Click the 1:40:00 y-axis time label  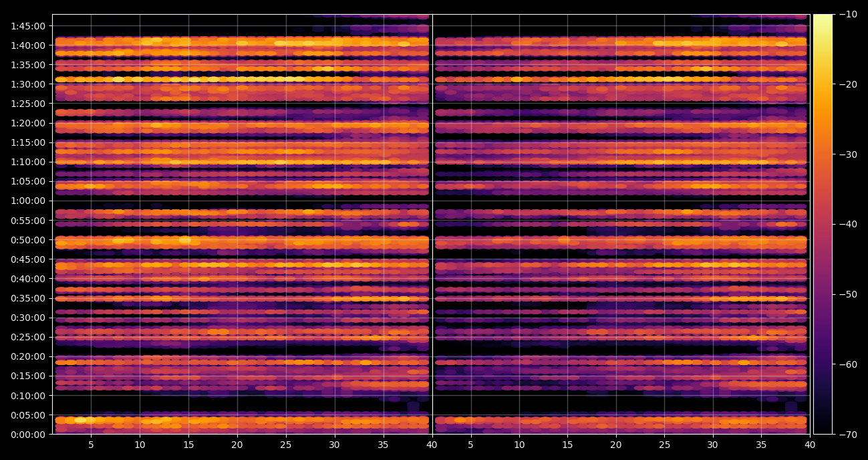(29, 45)
